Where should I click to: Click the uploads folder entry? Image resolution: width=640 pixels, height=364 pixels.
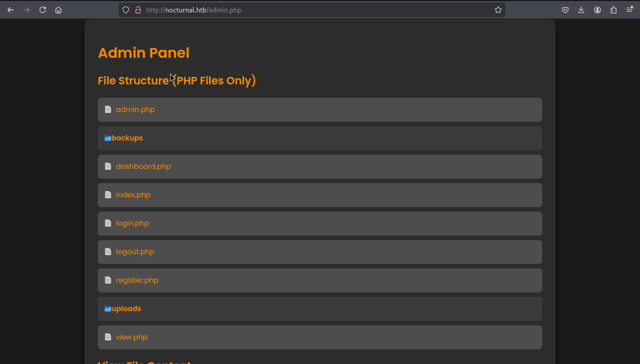126,309
